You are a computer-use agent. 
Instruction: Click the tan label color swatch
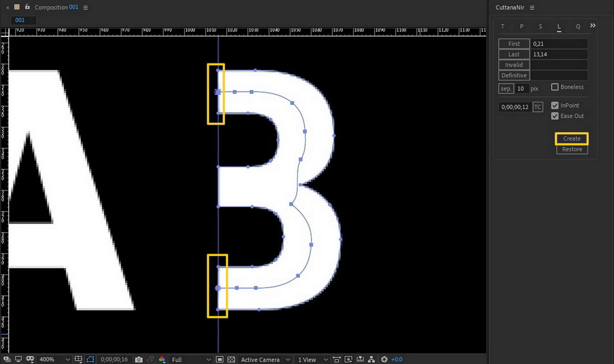click(17, 7)
